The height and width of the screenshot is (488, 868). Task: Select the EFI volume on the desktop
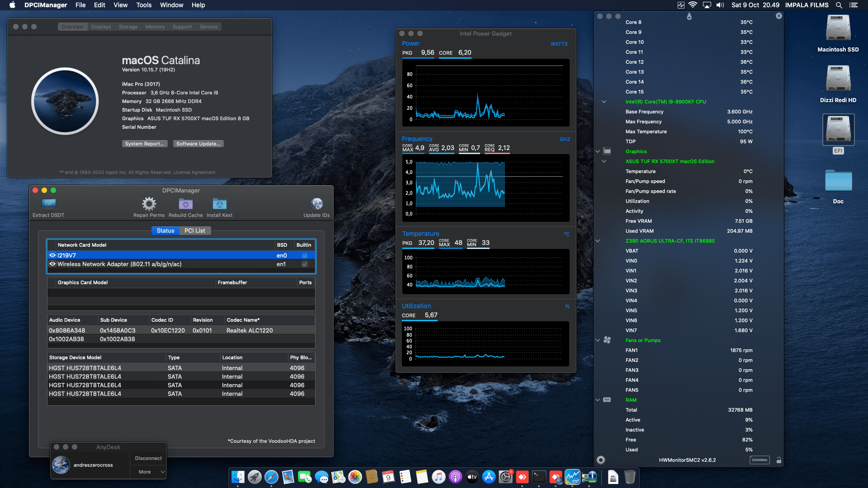(x=838, y=134)
